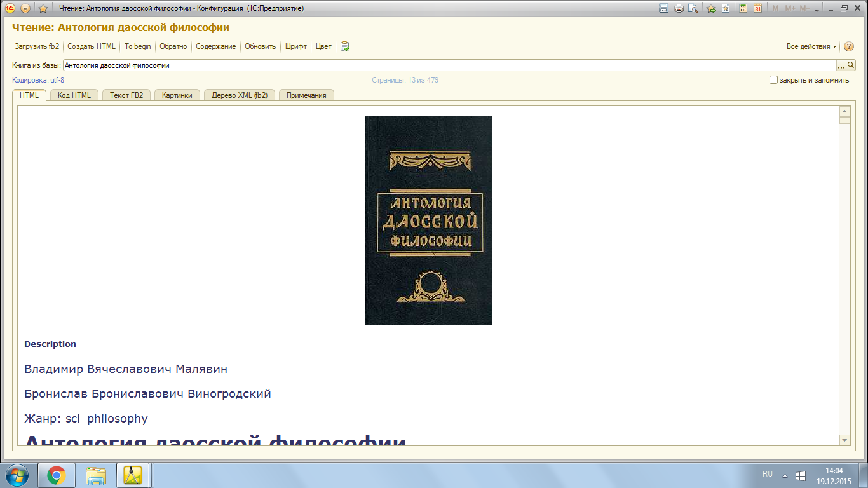Screen dimensions: 868x488
Task: Click the Обратно command
Action: click(x=173, y=46)
